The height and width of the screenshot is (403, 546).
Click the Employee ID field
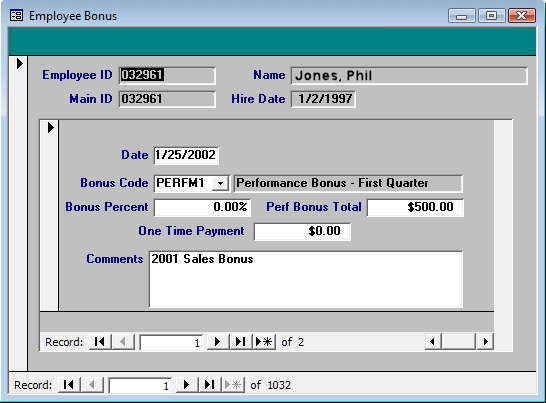click(167, 76)
